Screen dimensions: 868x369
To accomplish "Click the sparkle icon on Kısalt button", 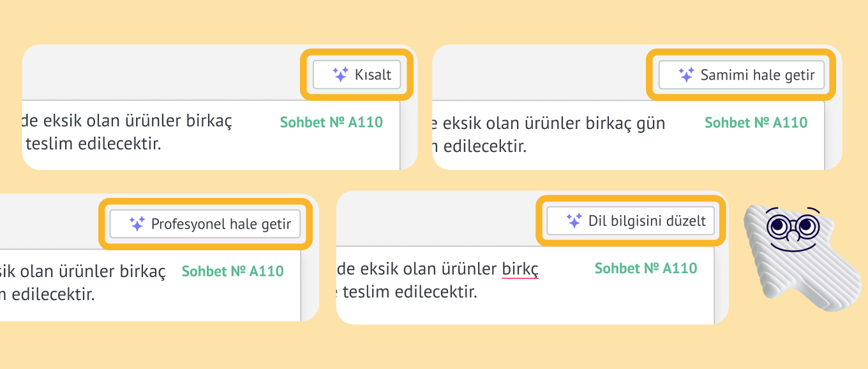I will click(x=341, y=75).
